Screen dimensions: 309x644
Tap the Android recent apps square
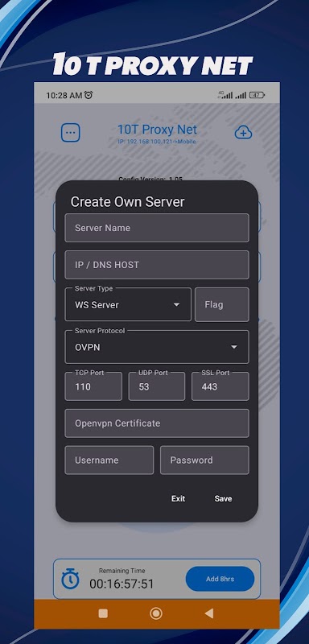click(x=103, y=613)
